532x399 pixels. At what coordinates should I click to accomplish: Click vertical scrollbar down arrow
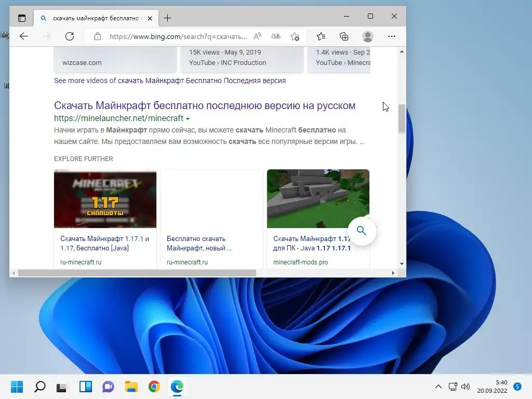402,263
